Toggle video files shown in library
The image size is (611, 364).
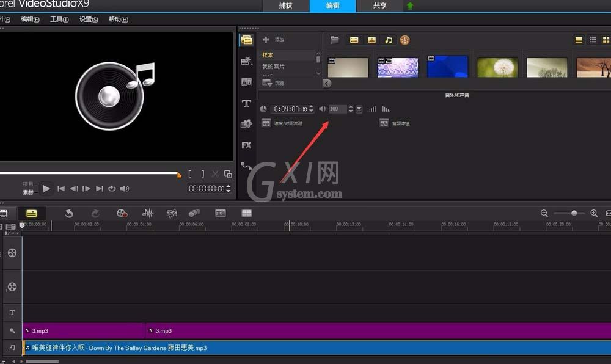pos(354,40)
